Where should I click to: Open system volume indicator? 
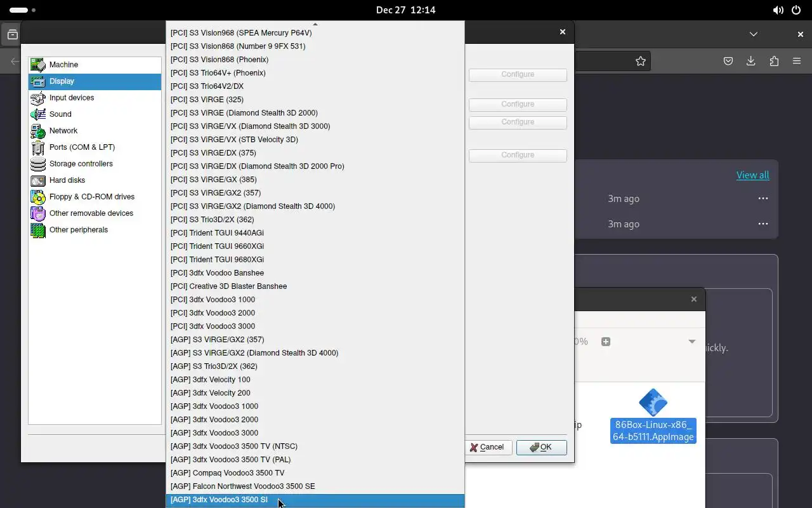pos(778,10)
